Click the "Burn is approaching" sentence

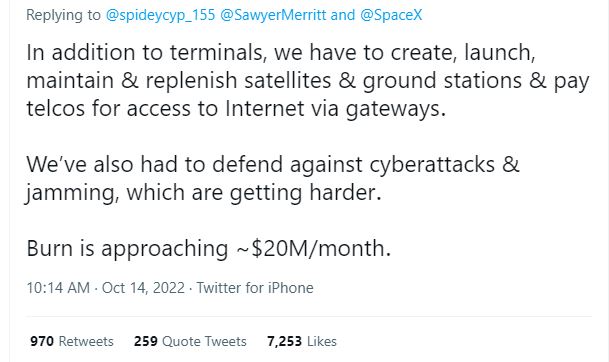tap(209, 249)
